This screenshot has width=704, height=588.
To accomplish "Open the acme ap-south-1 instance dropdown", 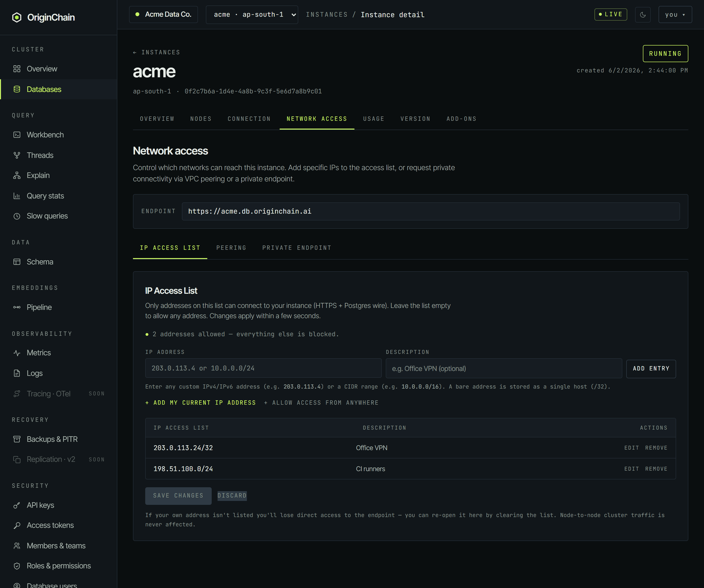I will pyautogui.click(x=252, y=15).
